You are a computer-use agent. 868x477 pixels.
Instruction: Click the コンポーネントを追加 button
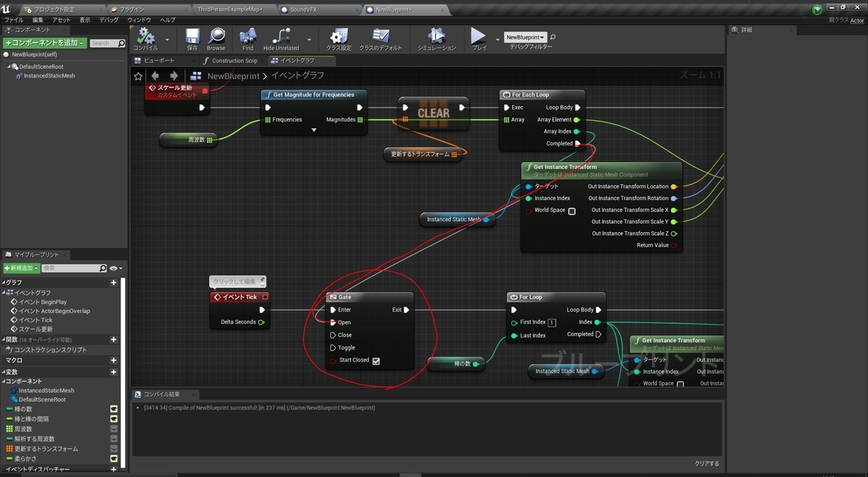pyautogui.click(x=44, y=43)
